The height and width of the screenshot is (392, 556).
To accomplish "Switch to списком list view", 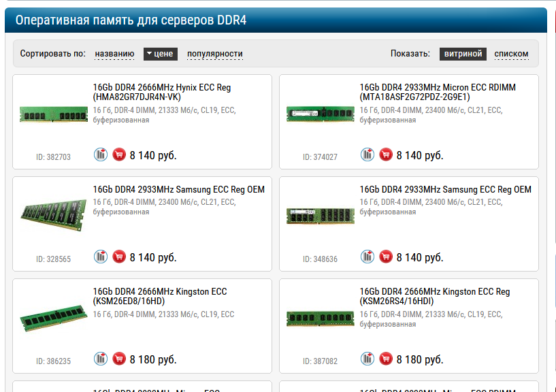I will click(511, 54).
